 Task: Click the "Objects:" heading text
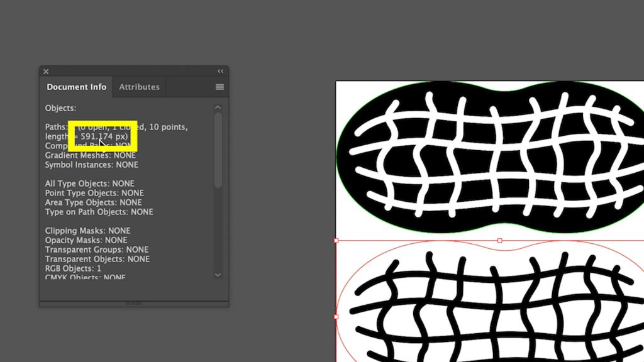tap(61, 108)
